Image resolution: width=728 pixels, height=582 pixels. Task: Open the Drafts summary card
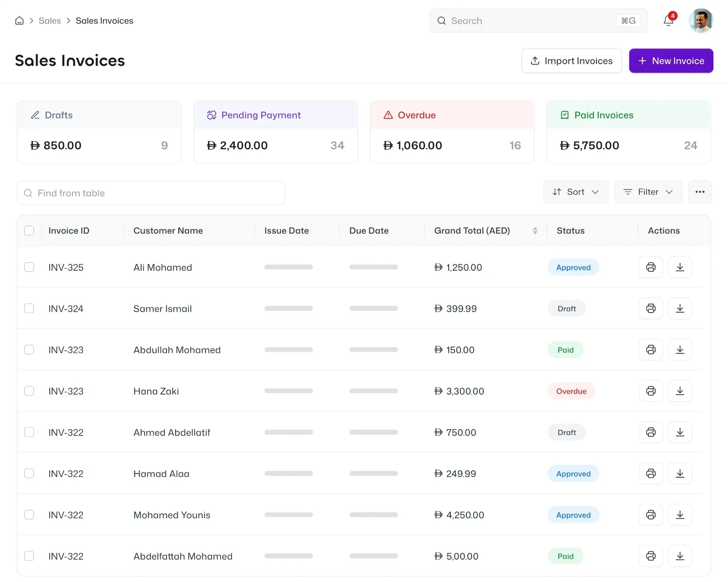click(99, 132)
